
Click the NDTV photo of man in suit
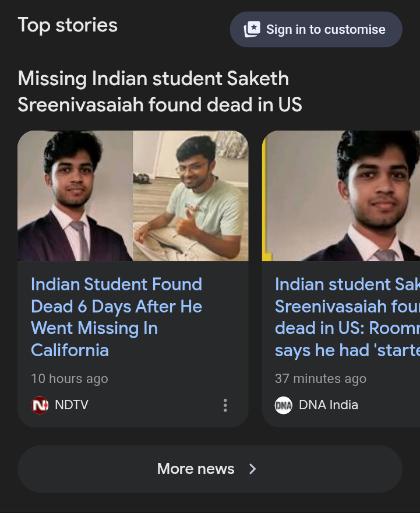click(x=75, y=196)
